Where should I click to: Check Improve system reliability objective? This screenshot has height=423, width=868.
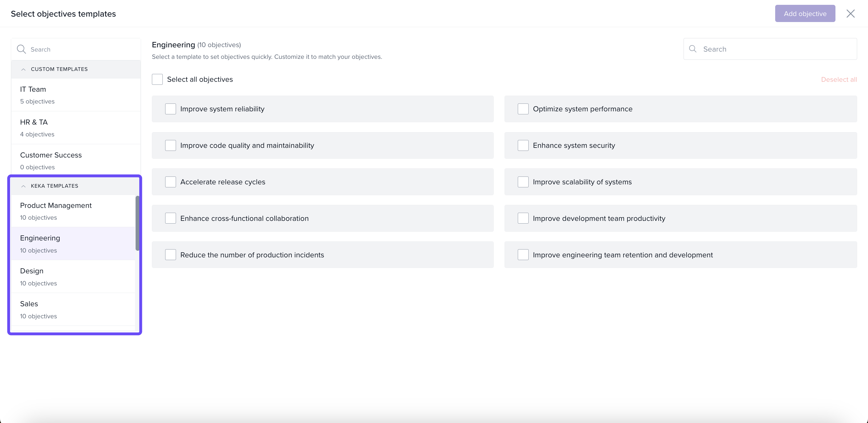(171, 109)
